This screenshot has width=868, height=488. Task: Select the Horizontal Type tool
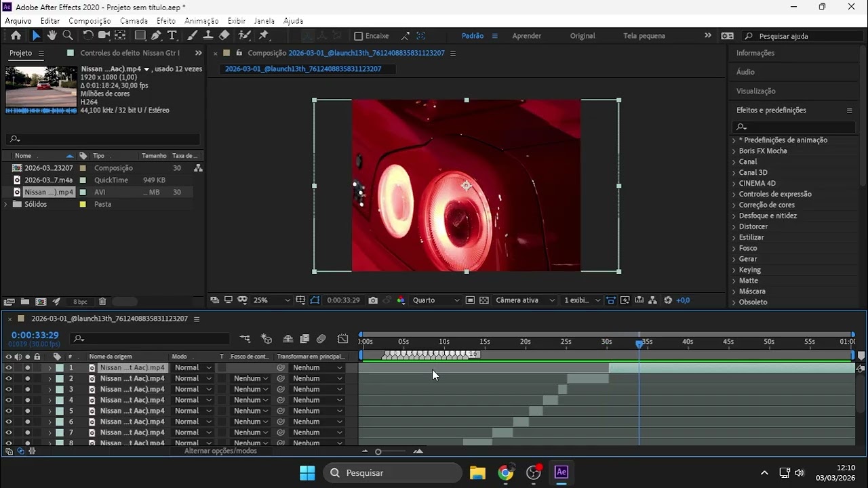[172, 35]
